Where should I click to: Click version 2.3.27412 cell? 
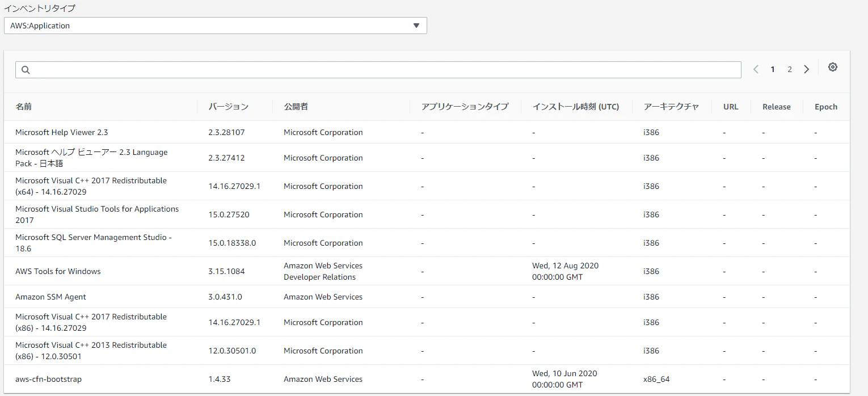click(226, 158)
